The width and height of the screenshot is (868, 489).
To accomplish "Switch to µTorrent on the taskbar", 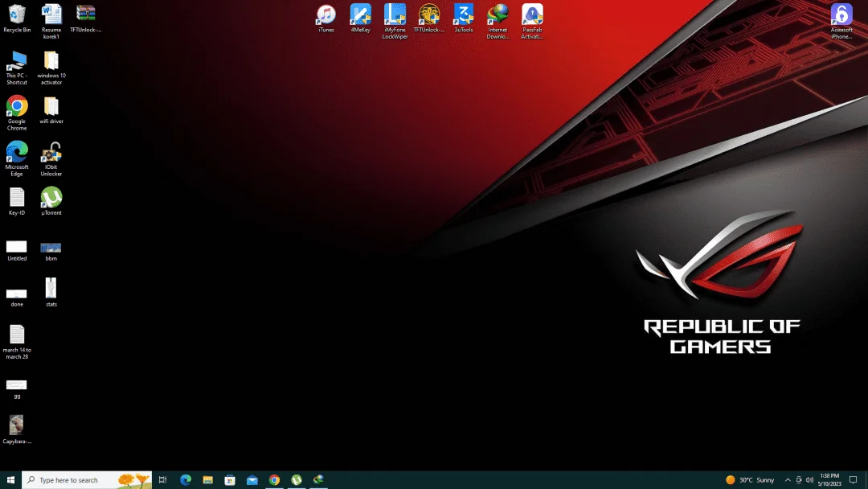I will pos(296,479).
